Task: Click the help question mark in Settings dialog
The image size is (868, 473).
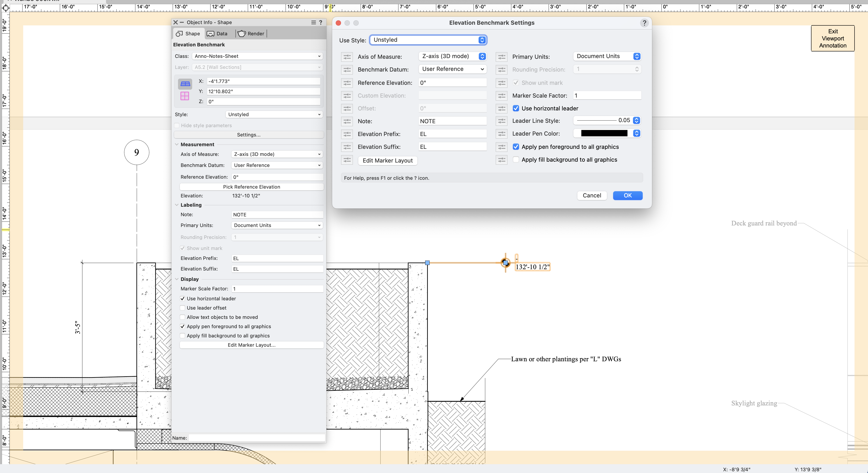Action: [x=644, y=23]
